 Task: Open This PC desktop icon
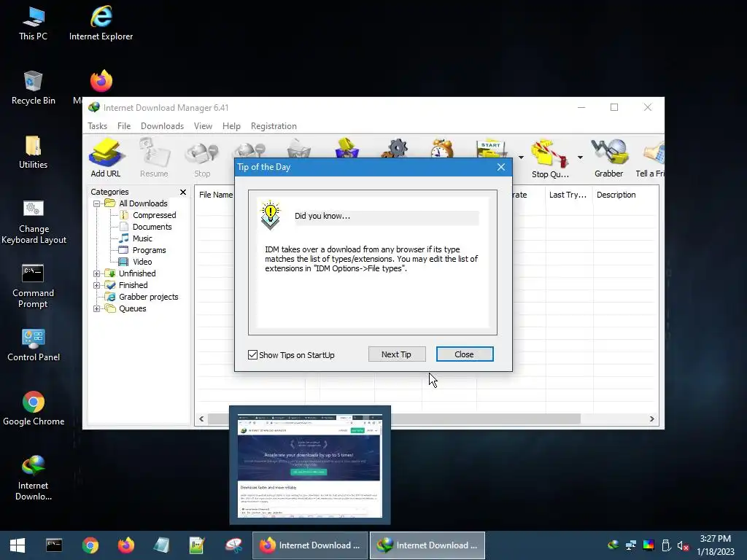coord(33,24)
